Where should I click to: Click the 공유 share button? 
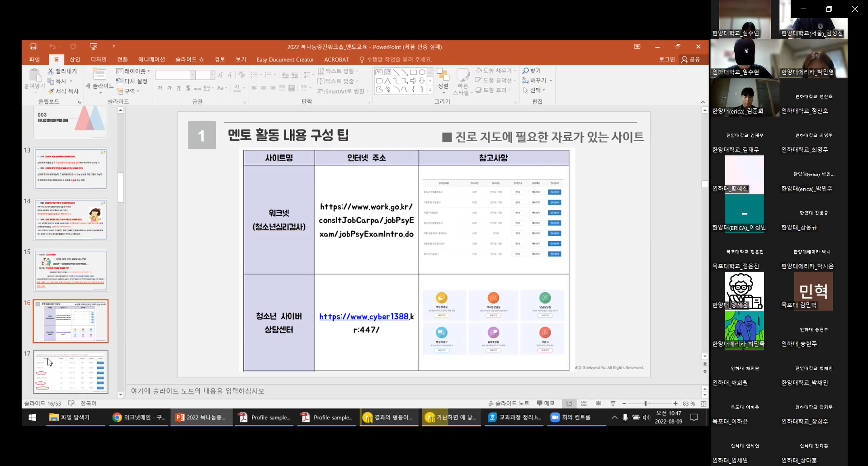point(691,59)
